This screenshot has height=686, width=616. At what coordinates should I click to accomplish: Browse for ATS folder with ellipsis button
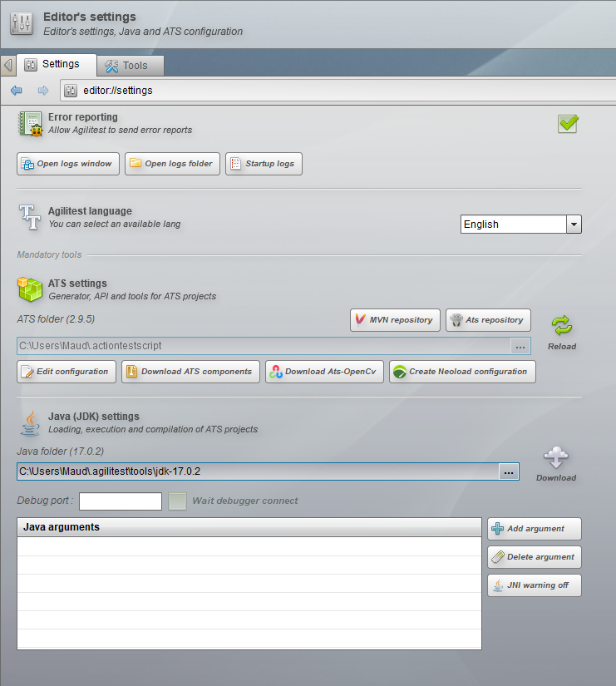520,346
